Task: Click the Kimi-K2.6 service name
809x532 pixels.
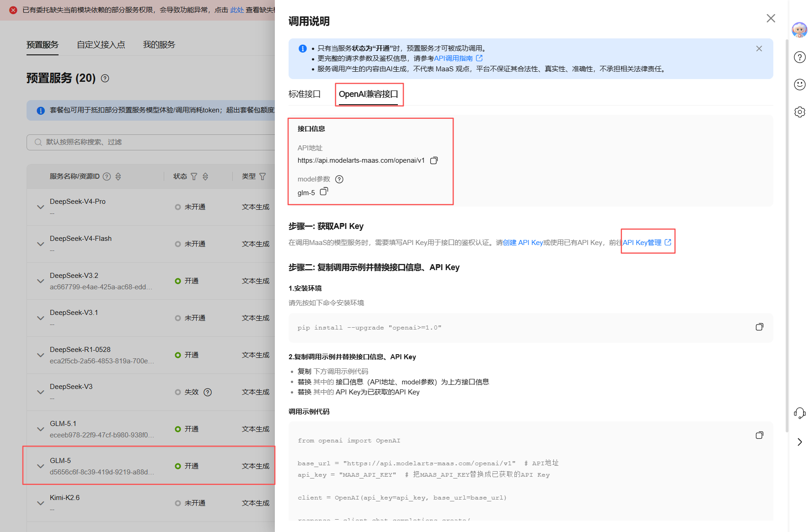Action: coord(64,498)
